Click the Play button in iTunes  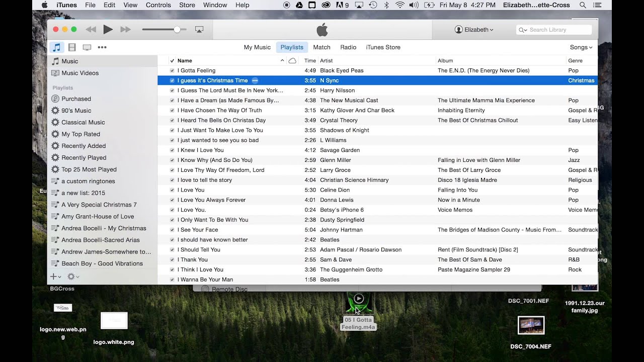(108, 30)
